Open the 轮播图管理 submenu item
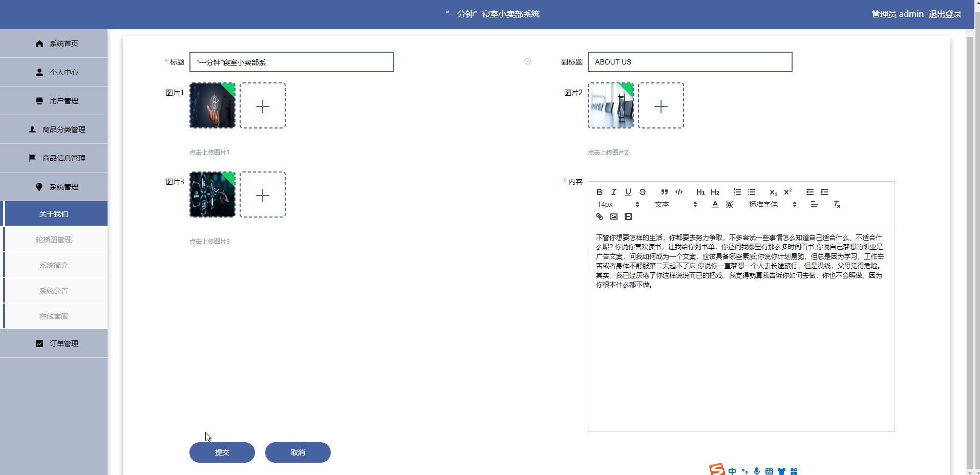This screenshot has height=475, width=980. click(54, 240)
